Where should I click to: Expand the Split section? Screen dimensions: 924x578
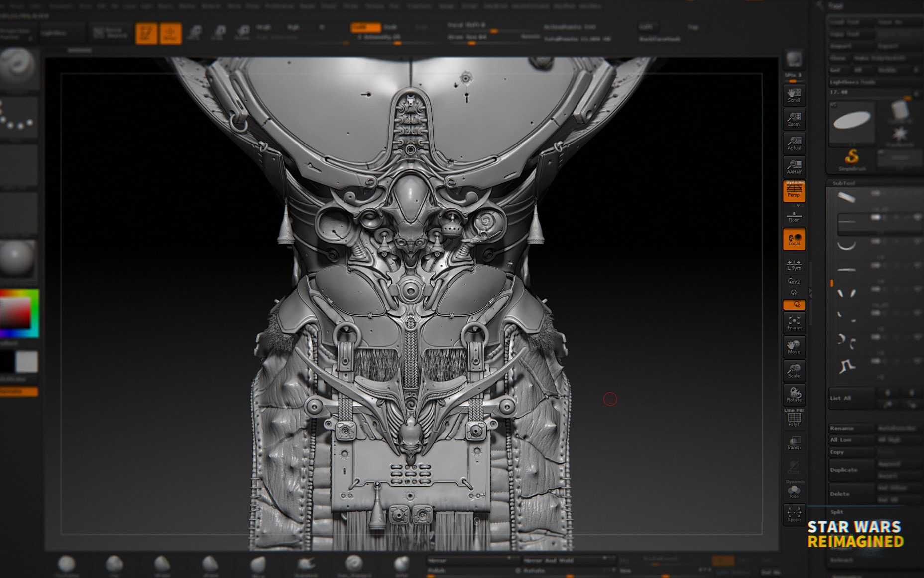click(837, 512)
